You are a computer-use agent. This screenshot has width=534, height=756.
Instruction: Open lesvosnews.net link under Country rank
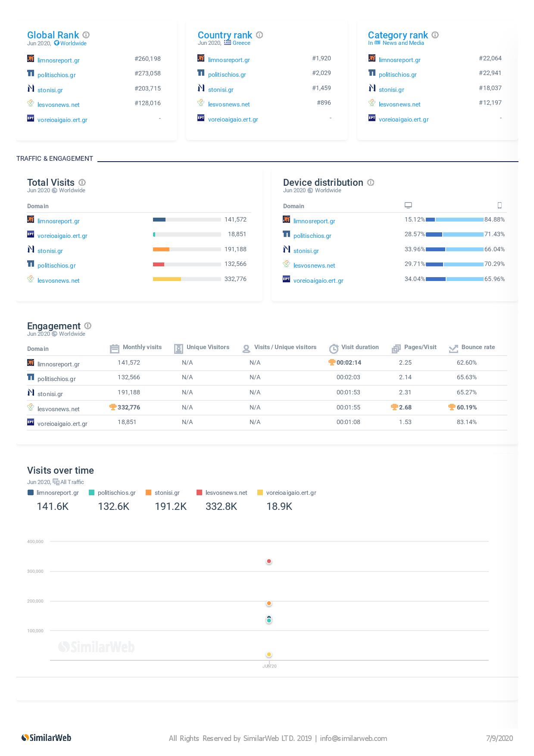[x=229, y=104]
